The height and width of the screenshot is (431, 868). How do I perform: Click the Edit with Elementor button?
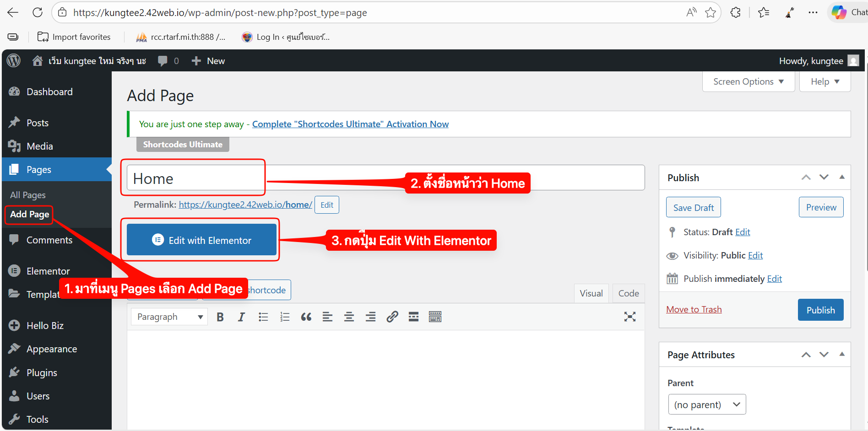pyautogui.click(x=201, y=240)
